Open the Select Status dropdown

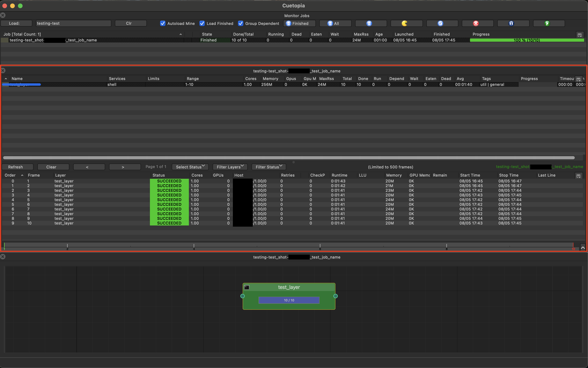click(190, 167)
